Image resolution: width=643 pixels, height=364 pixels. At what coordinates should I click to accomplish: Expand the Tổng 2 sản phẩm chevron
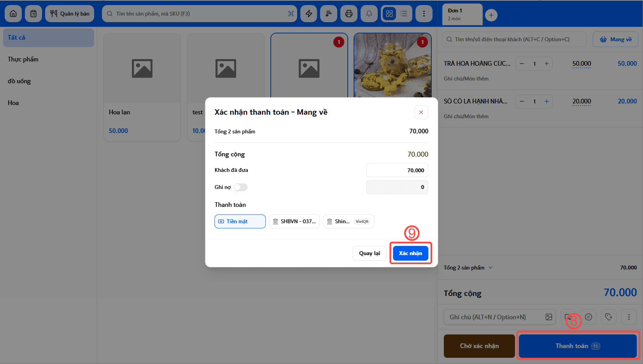[491, 268]
